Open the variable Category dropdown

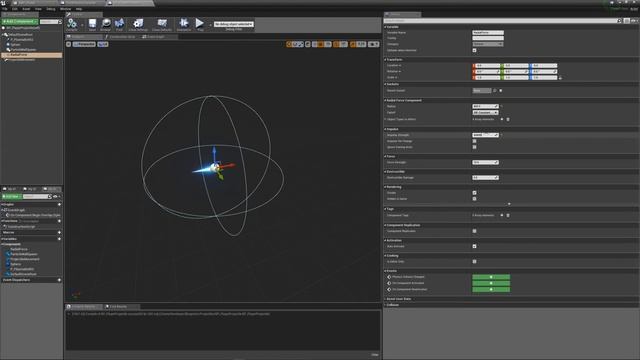(488, 44)
